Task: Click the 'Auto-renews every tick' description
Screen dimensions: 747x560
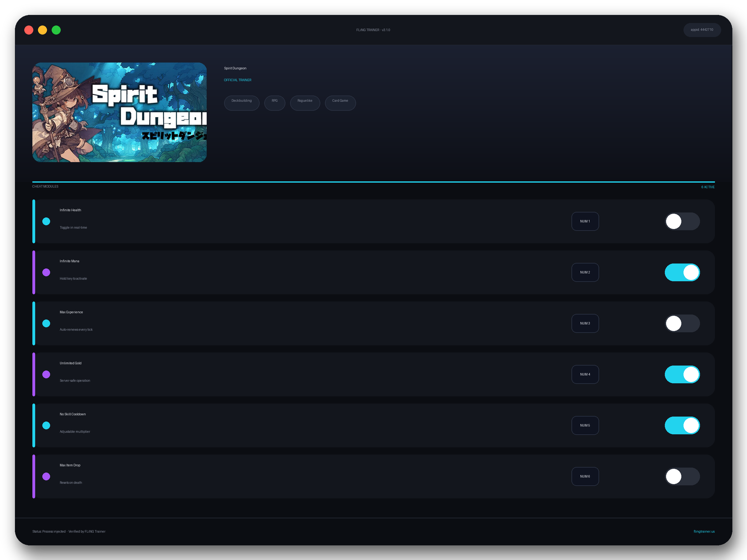Action: 76,329
